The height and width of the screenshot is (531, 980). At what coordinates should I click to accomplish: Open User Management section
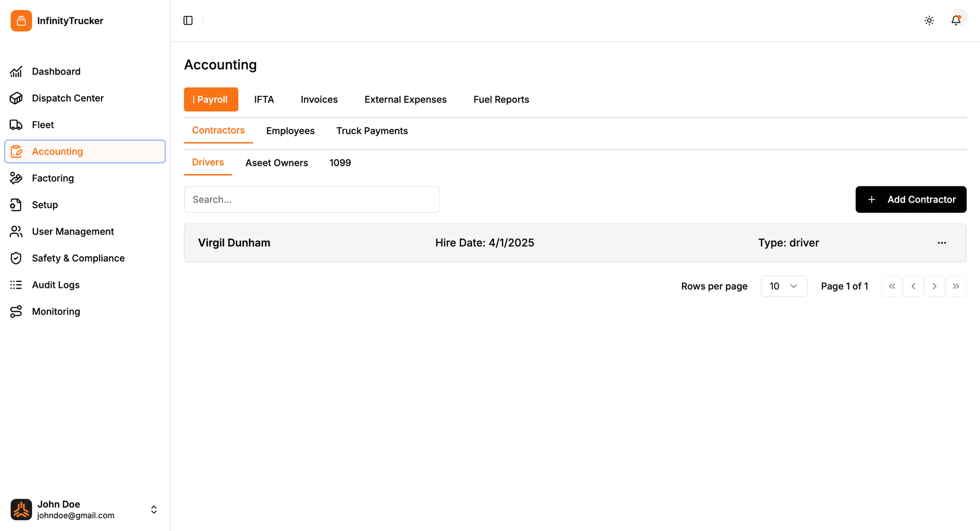72,232
